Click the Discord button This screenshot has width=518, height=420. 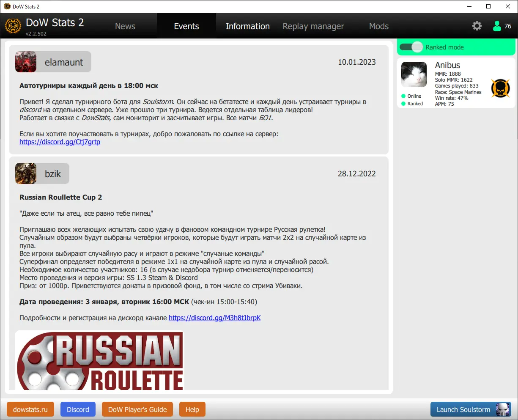point(78,409)
